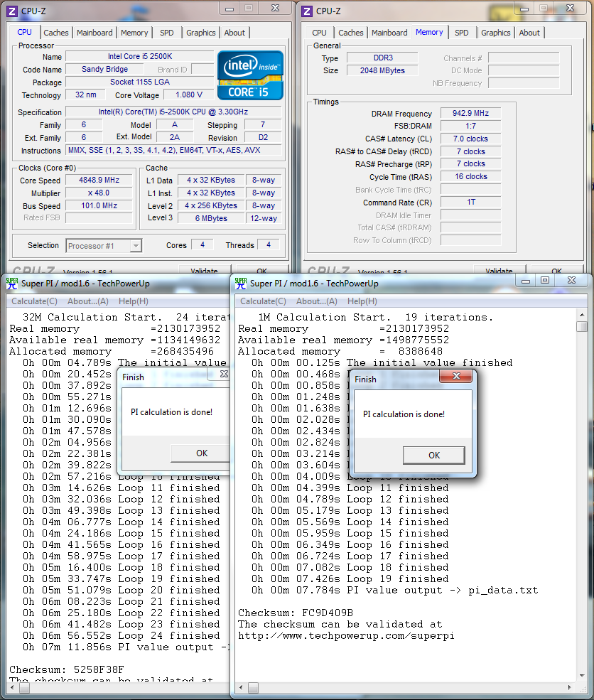
Task: Open Graphics tab in the CPU-Z window showing memory timings
Action: click(496, 33)
